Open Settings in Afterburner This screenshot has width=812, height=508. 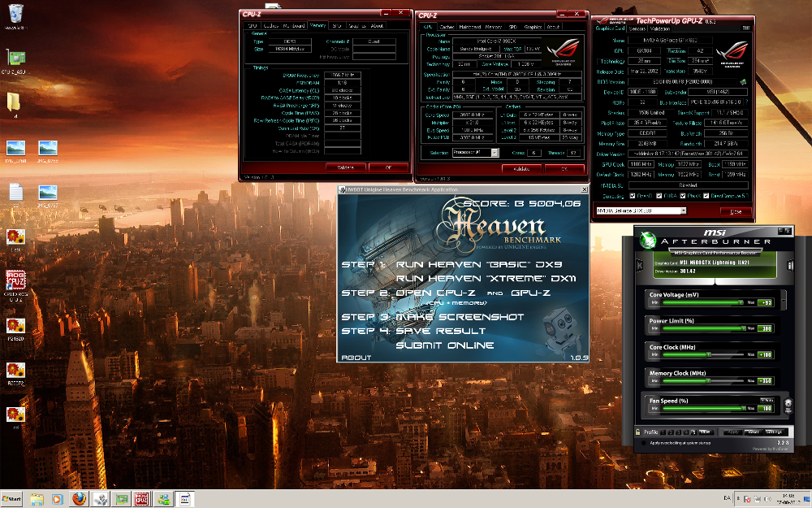[774, 432]
